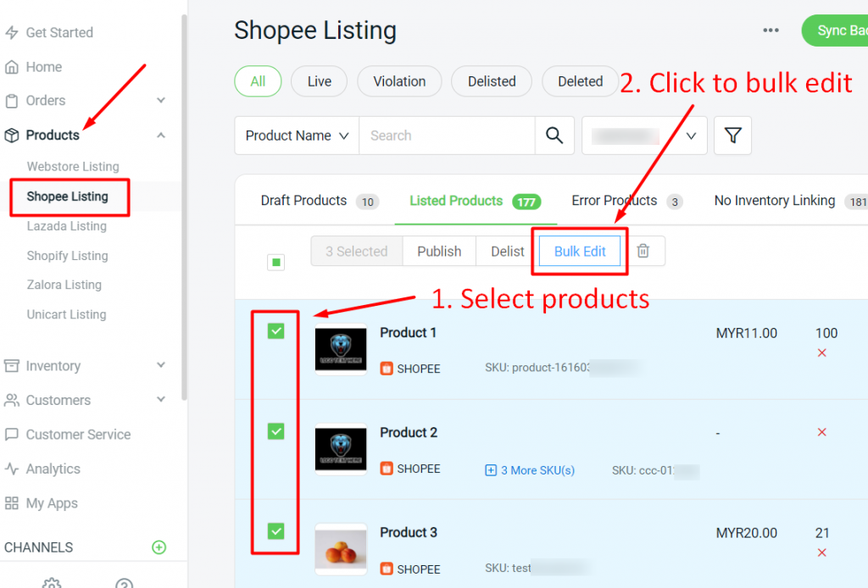Image resolution: width=868 pixels, height=588 pixels.
Task: Uncheck the Product 2 checkbox
Action: (x=276, y=431)
